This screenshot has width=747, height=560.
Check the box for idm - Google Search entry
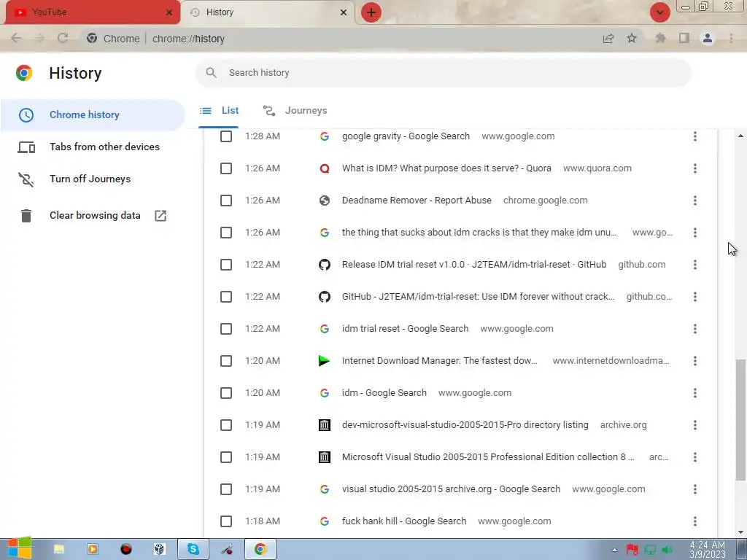(226, 393)
